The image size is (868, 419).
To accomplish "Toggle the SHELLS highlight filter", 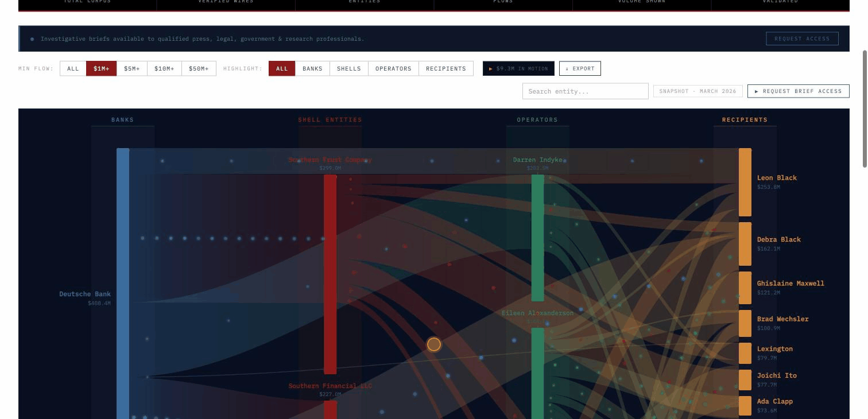I will click(349, 68).
